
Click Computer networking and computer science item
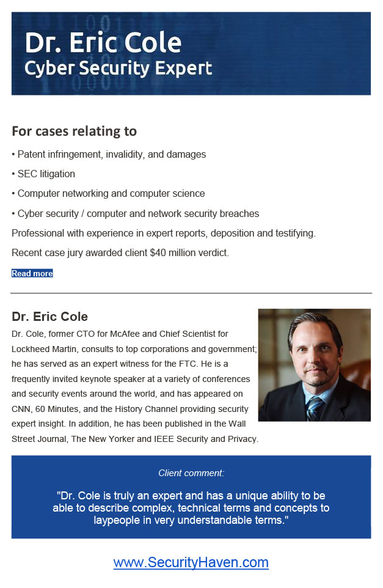tap(108, 194)
